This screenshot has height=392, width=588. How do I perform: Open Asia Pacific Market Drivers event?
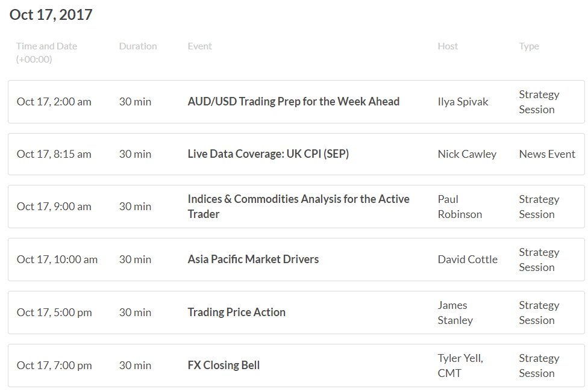[253, 260]
